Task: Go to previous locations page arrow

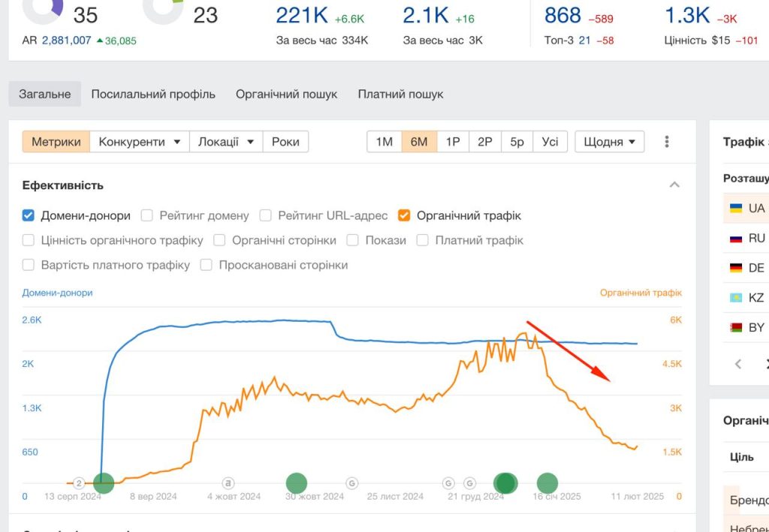Action: [738, 363]
